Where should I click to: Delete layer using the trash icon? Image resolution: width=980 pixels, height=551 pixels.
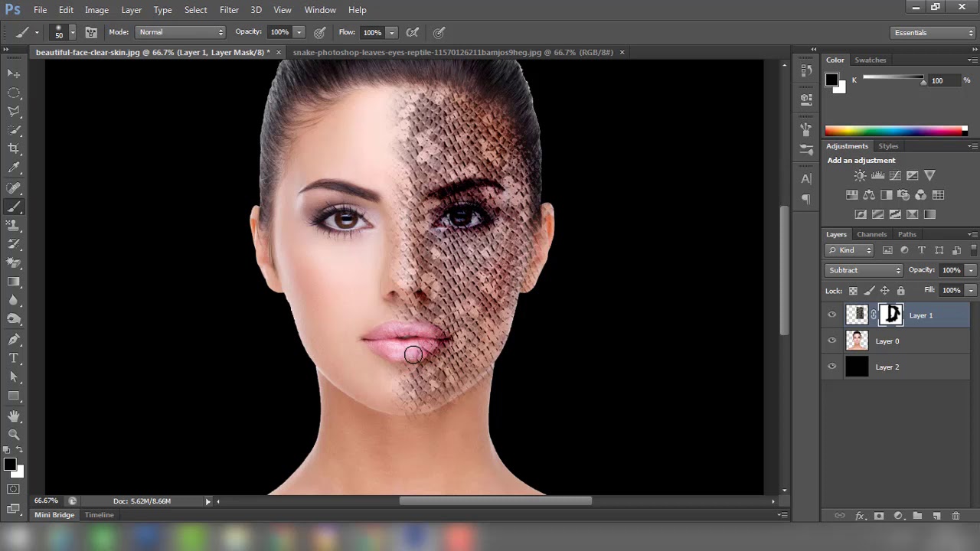click(955, 516)
